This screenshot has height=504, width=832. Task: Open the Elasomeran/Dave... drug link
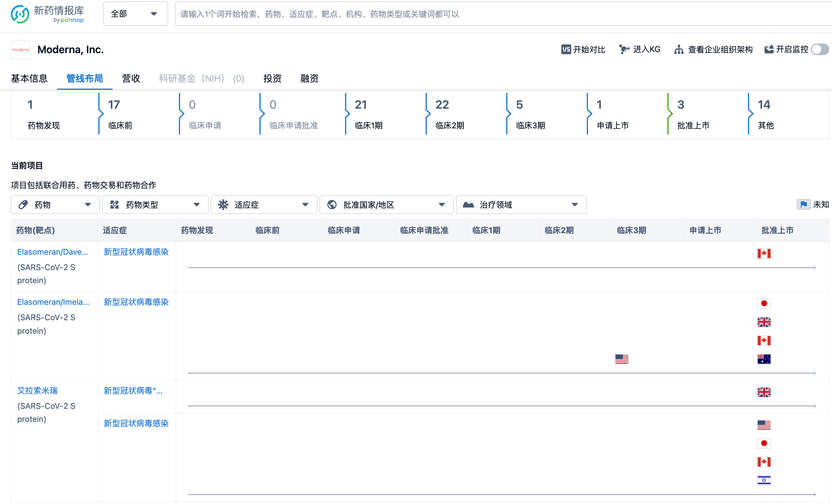point(52,252)
